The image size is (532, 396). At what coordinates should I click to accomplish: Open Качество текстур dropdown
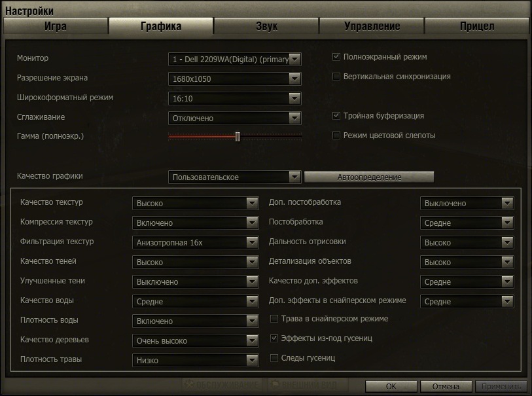(x=196, y=204)
